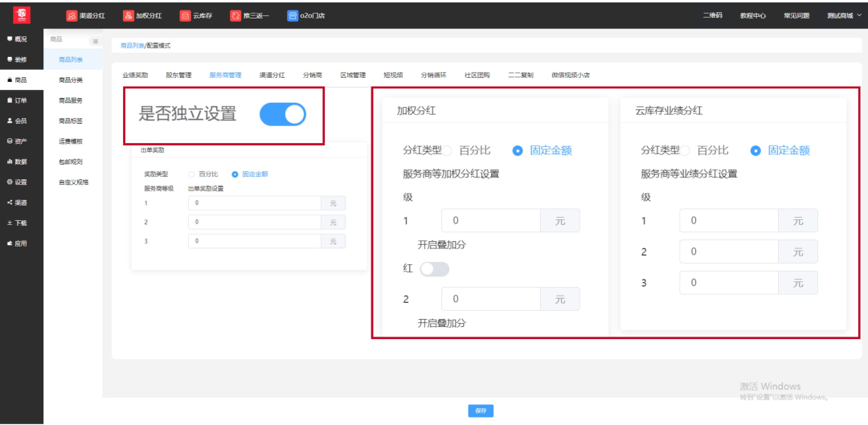This screenshot has width=868, height=425.
Task: Enable 开启叠加分红 switch under level 1
Action: click(435, 269)
